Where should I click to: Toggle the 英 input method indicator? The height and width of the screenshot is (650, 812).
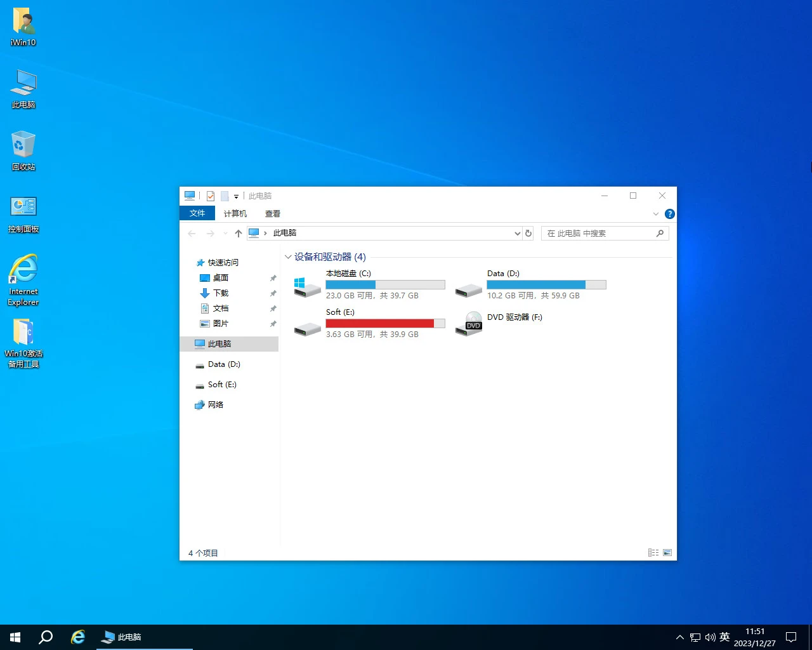point(724,637)
